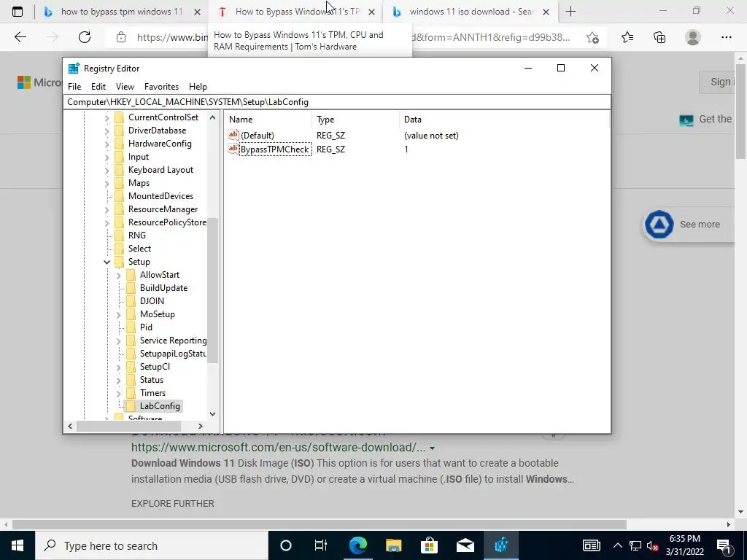Open Microsoft Store from taskbar
747x560 pixels.
(429, 545)
